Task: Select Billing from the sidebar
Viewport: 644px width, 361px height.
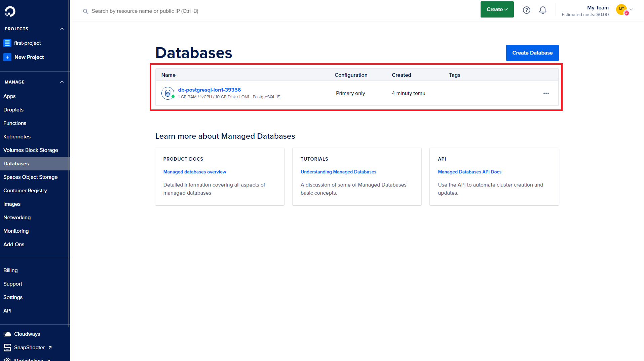Action: point(10,270)
